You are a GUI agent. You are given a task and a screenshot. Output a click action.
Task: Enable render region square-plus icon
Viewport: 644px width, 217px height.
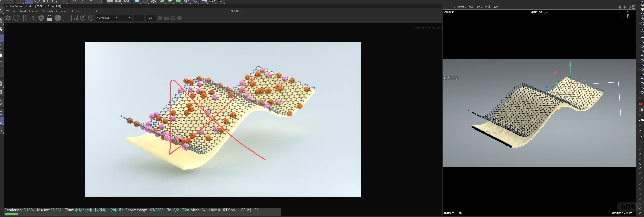[66, 18]
